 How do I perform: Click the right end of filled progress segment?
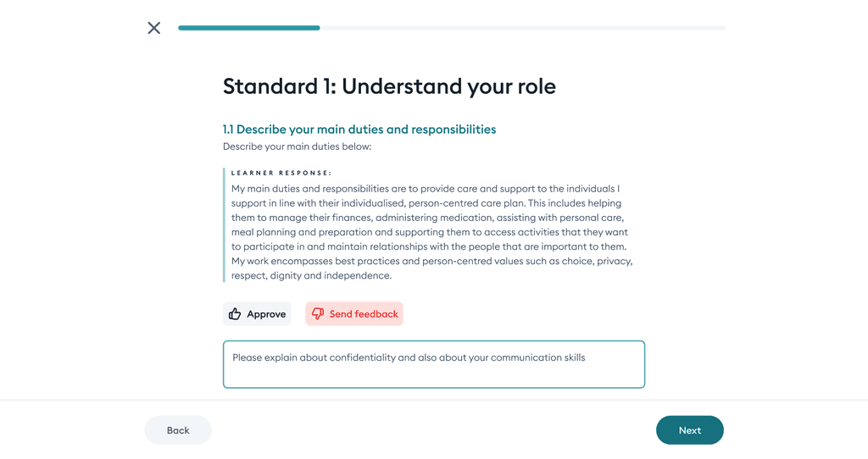[x=319, y=28]
